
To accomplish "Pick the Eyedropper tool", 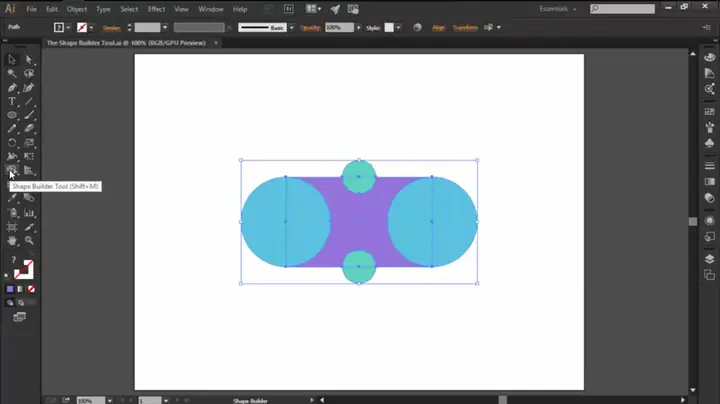I will coord(12,198).
